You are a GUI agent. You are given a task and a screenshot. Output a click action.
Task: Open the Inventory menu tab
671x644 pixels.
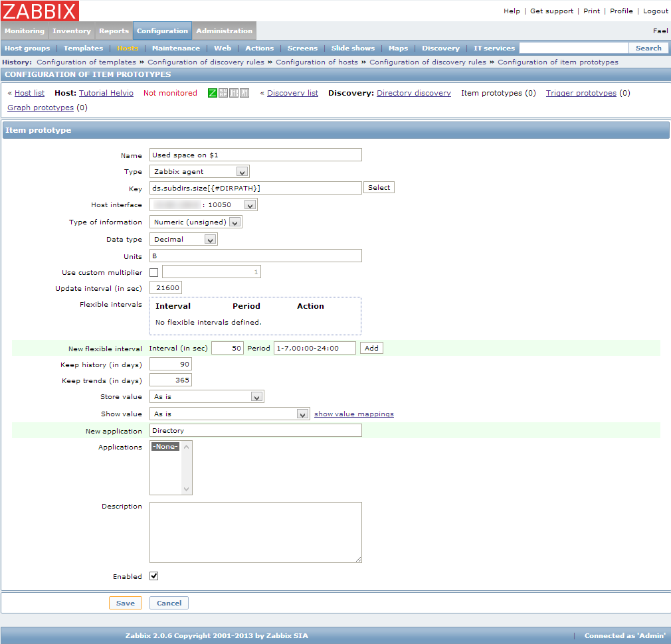(x=72, y=31)
